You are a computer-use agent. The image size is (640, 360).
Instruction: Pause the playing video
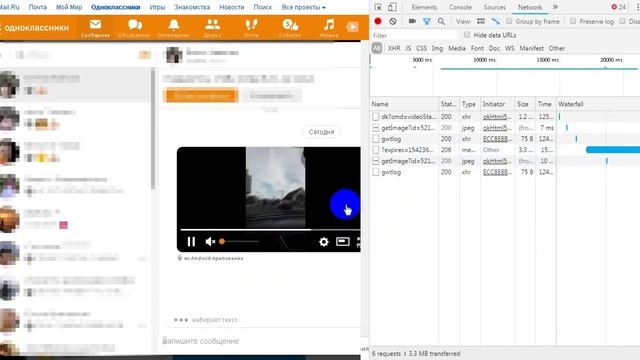coord(191,242)
